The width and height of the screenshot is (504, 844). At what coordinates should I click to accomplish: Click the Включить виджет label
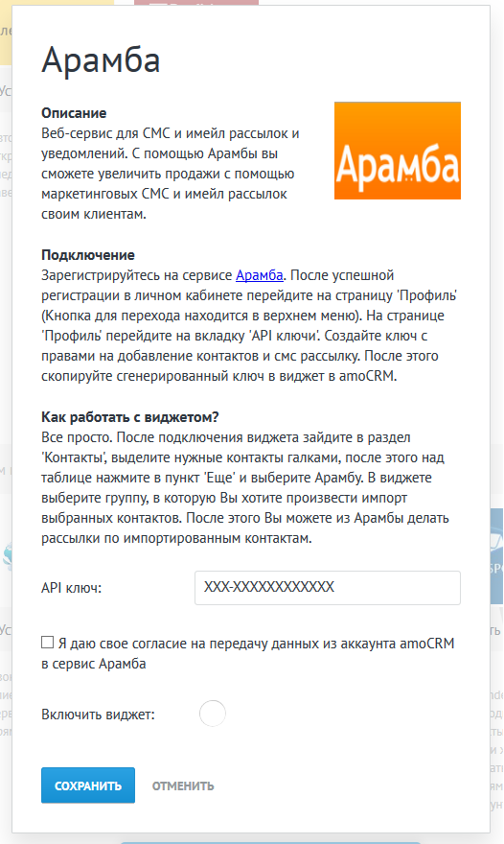98,715
